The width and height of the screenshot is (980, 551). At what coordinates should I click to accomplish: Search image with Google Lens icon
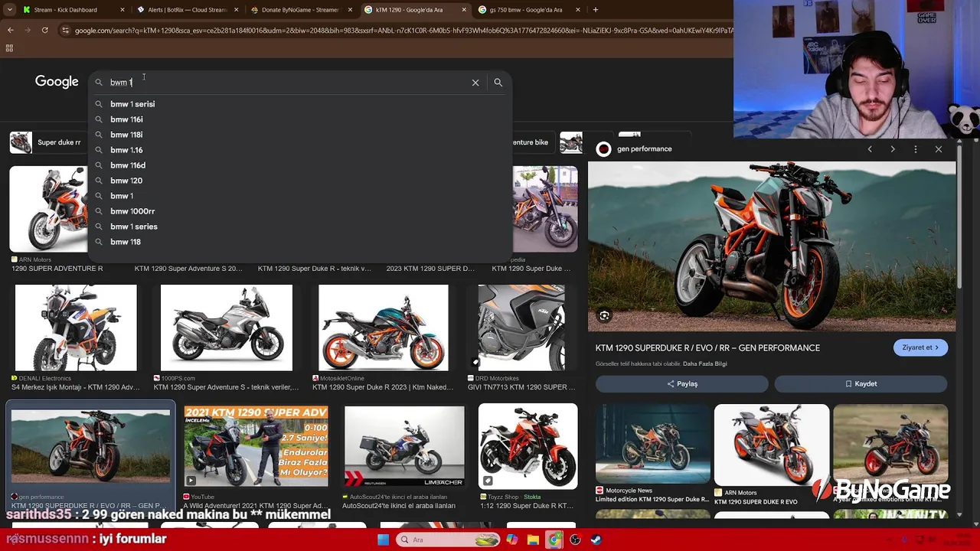point(604,315)
